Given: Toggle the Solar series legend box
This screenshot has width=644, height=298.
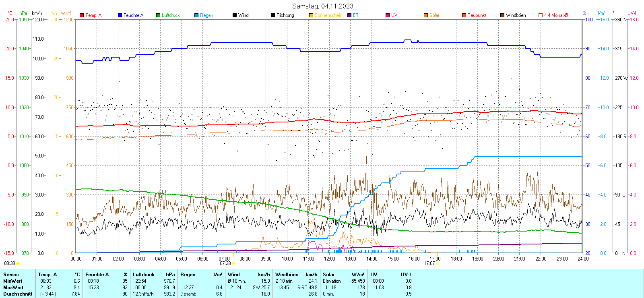Looking at the screenshot, I should coord(426,15).
